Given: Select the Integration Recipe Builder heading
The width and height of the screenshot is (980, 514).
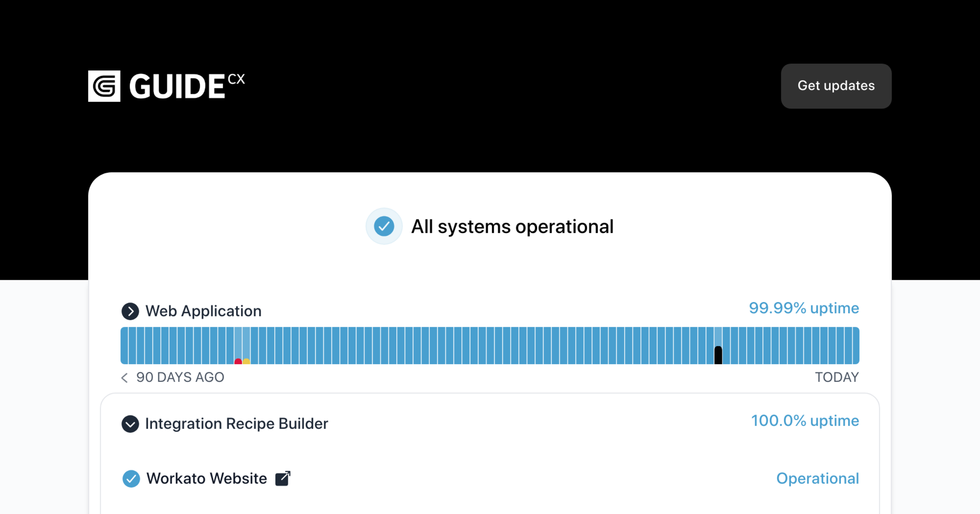Looking at the screenshot, I should (236, 424).
